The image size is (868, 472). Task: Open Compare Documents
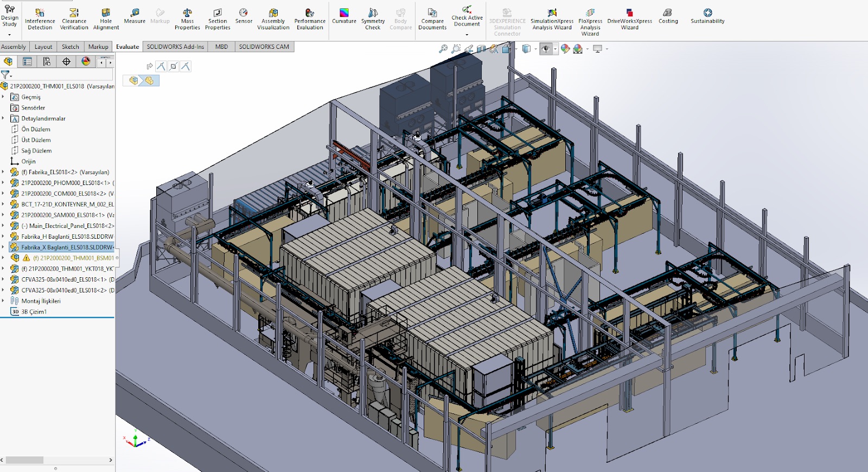coord(432,19)
